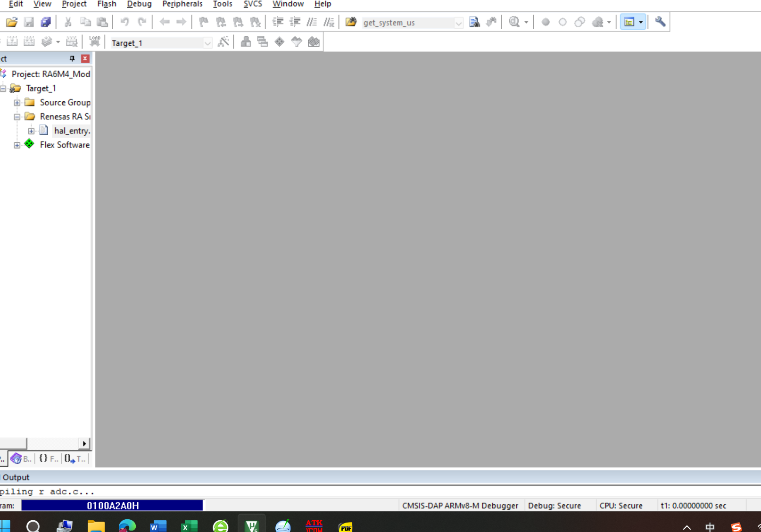Screen dimensions: 761x532
Task: Open the Project menu
Action: pos(74,4)
